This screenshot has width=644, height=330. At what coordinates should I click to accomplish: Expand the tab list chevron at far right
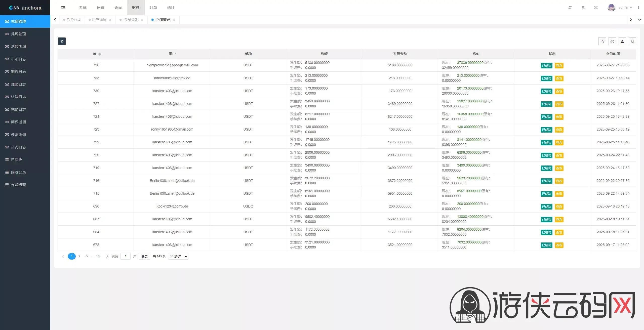pyautogui.click(x=639, y=20)
